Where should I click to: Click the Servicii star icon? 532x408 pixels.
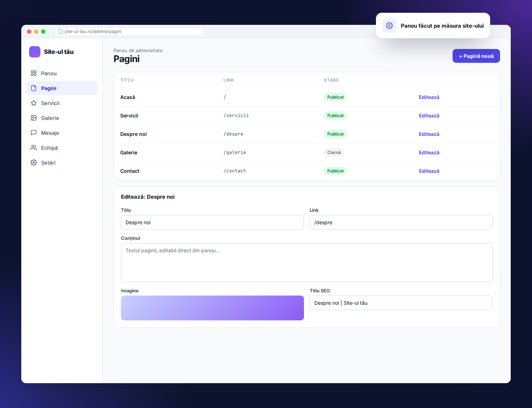(34, 103)
